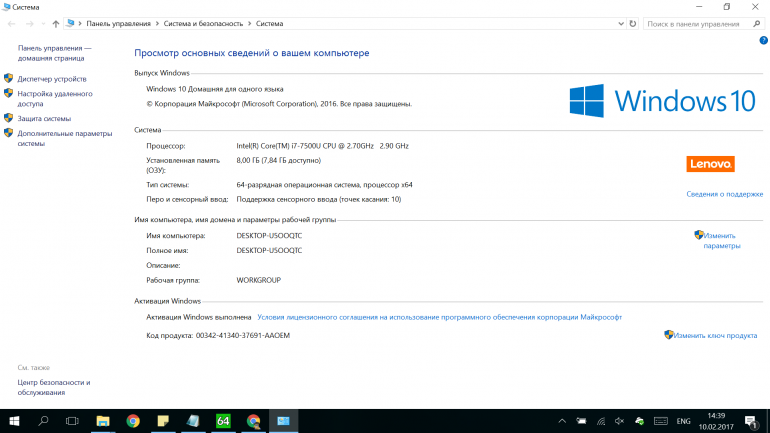Viewport: 770px width, 433px height.
Task: Open touch keyboard tray icon
Action: [661, 421]
